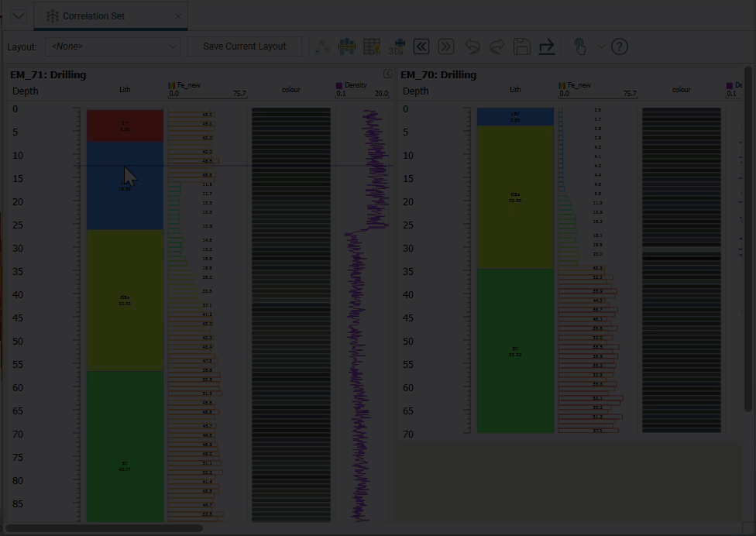Expand the dropdown arrow beside hand tool
Screen dimensions: 756x536
601,46
